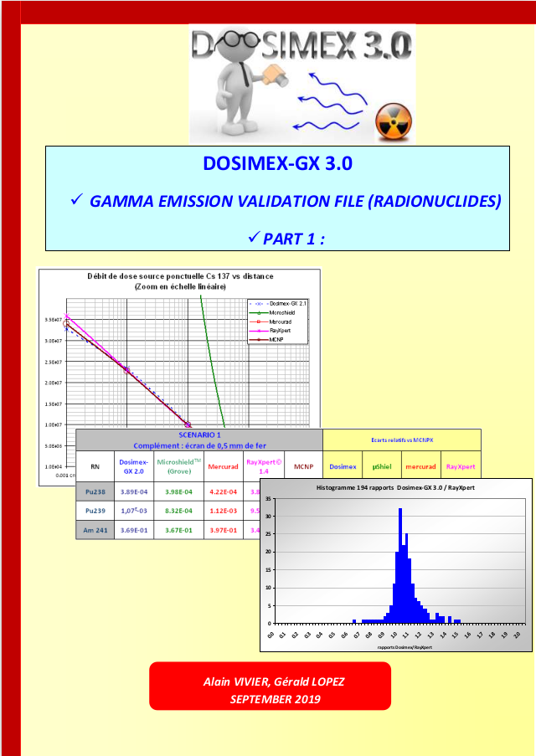The height and width of the screenshot is (756, 536).
Task: Select the line "GAMMA EMISSION VALIDATION FILE (RADIONUCLIDES)"
Action: [x=296, y=201]
